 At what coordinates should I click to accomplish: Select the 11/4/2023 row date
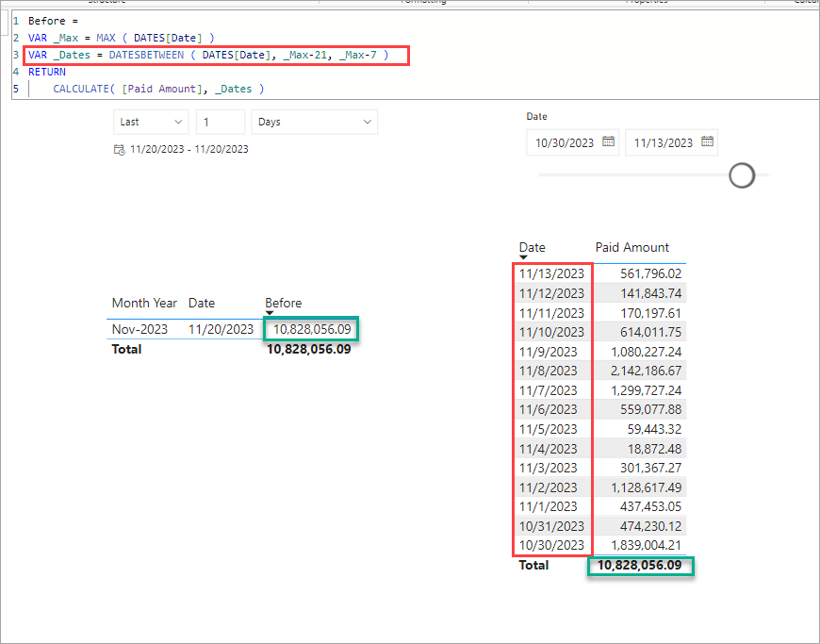click(x=548, y=448)
